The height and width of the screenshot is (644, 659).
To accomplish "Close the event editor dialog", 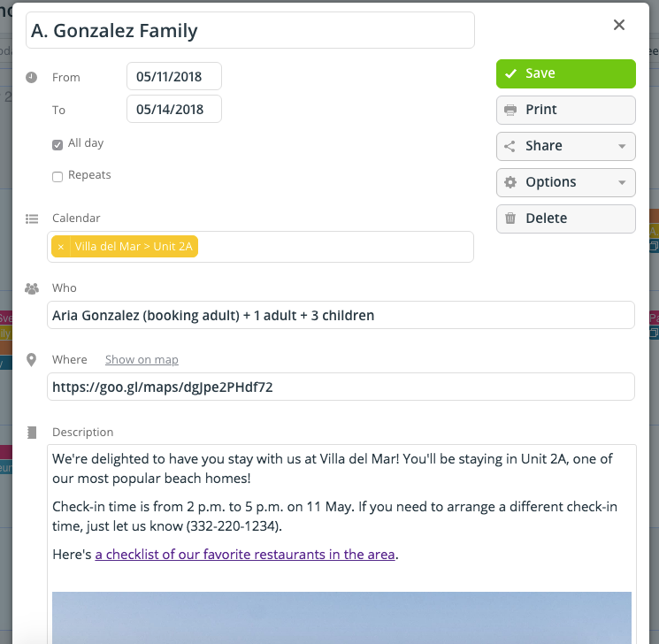I will point(619,26).
